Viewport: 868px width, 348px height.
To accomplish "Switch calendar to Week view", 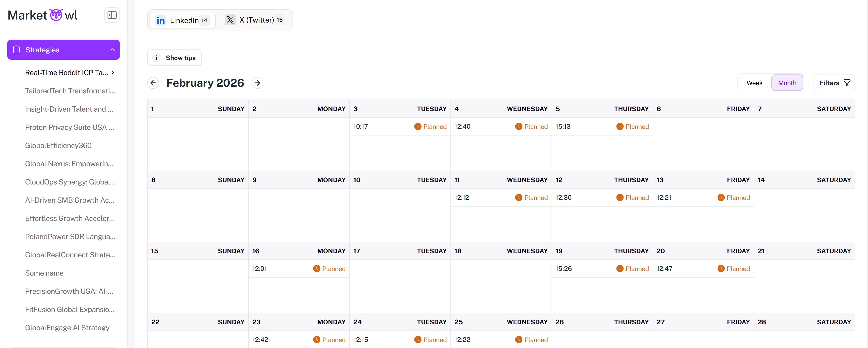I will coord(755,83).
